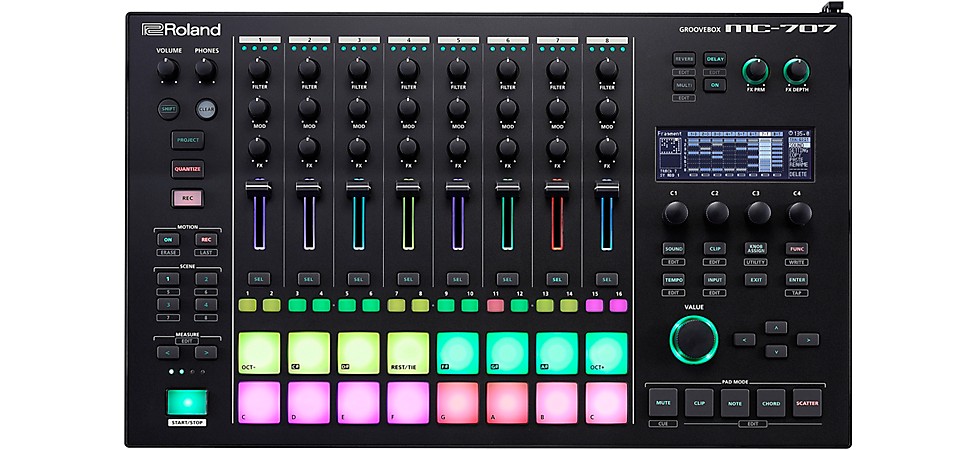Tap the OCT- pad
This screenshot has width=976, height=450.
[x=259, y=353]
